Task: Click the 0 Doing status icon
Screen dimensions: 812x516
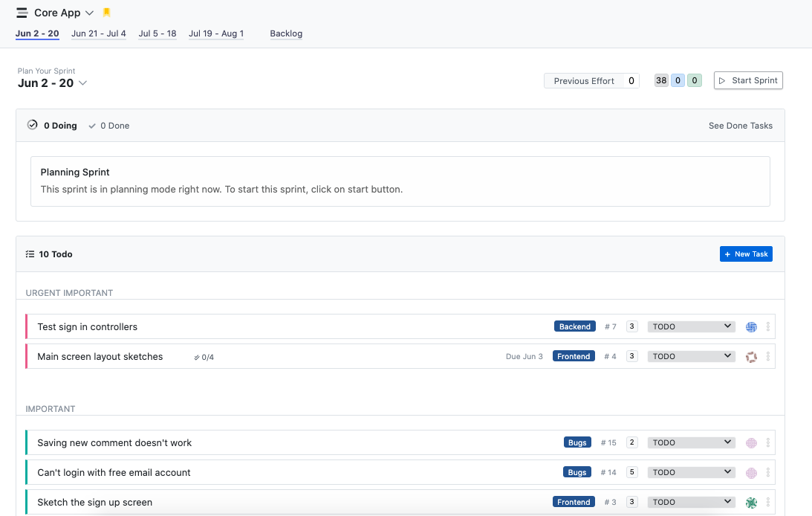Action: point(32,125)
